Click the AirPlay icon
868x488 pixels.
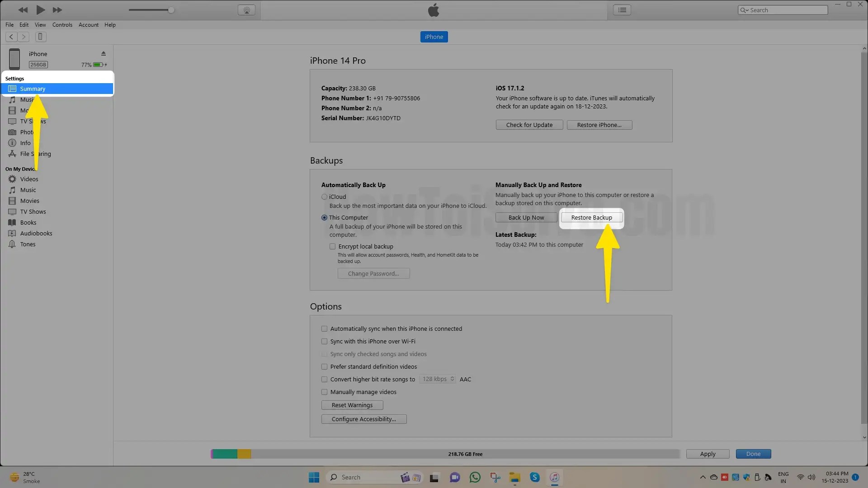tap(246, 10)
